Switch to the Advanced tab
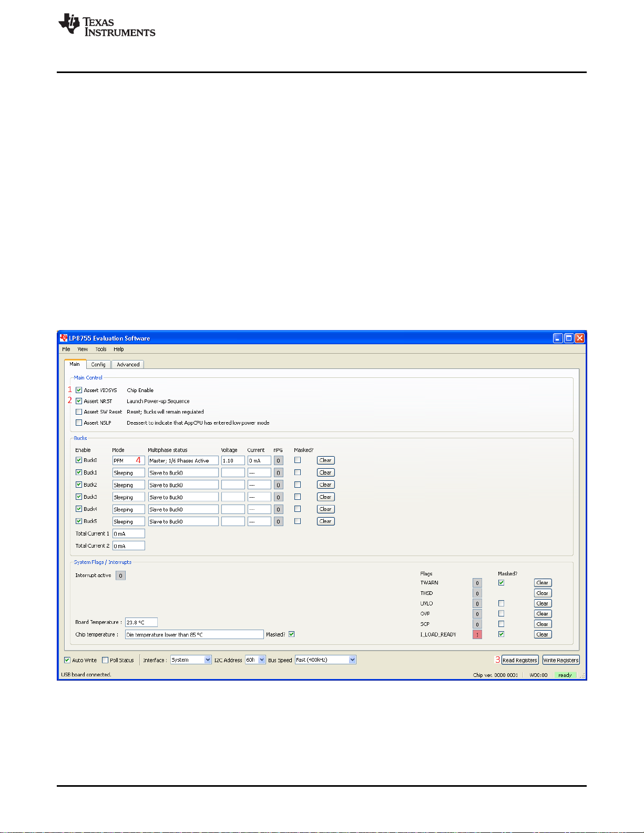The height and width of the screenshot is (833, 644). 128,364
